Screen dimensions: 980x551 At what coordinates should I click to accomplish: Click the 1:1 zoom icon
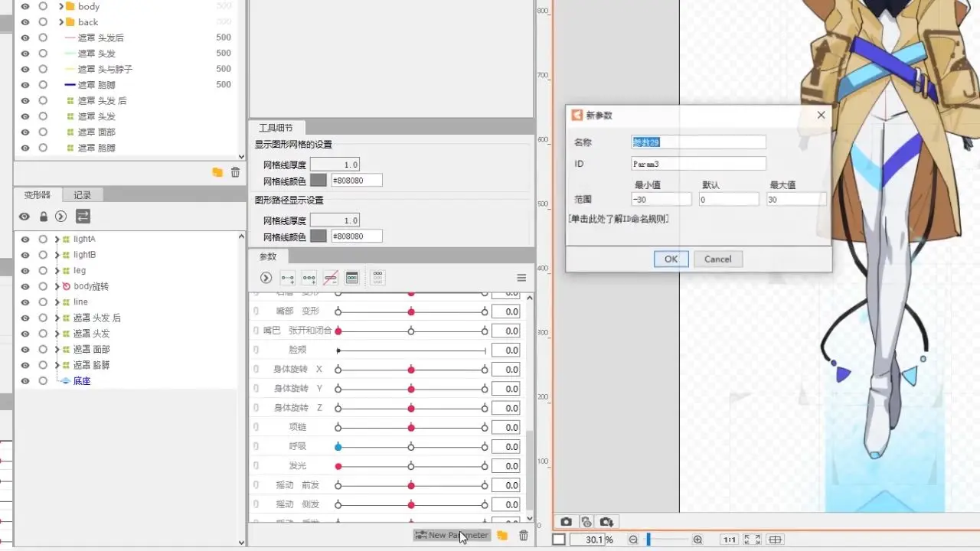pyautogui.click(x=730, y=540)
